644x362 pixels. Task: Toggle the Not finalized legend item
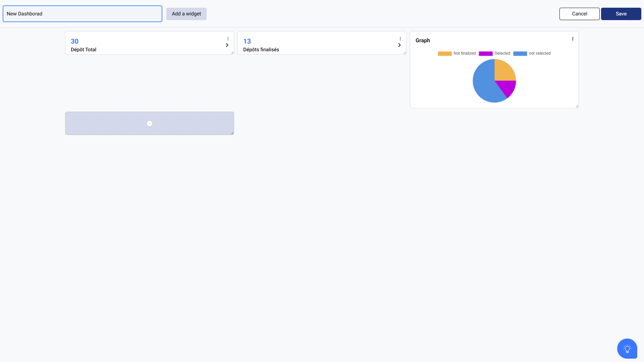457,54
